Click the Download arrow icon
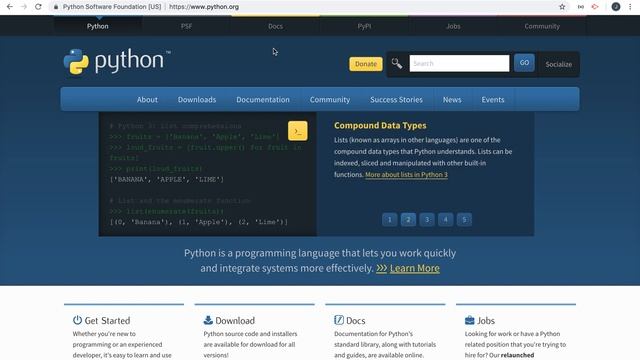Viewport: 640px width, 360px height. click(208, 320)
